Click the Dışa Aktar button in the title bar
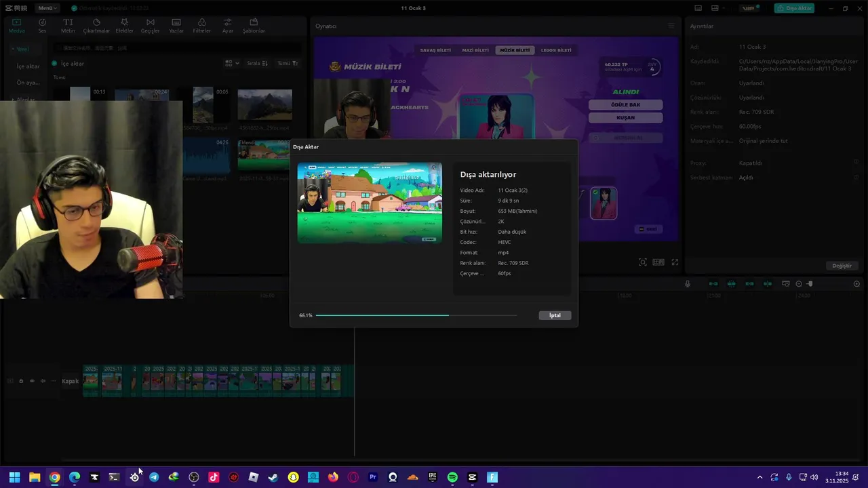The width and height of the screenshot is (868, 488). point(794,8)
